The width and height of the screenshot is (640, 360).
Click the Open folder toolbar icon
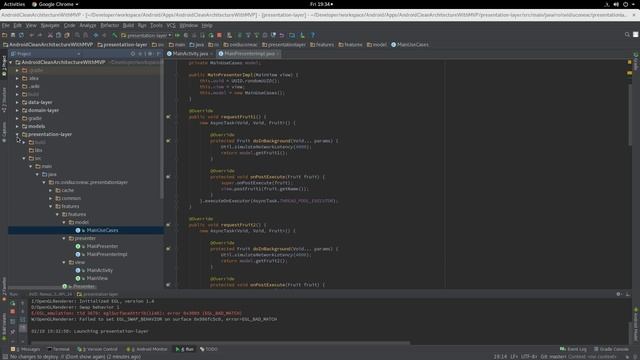click(x=4, y=36)
